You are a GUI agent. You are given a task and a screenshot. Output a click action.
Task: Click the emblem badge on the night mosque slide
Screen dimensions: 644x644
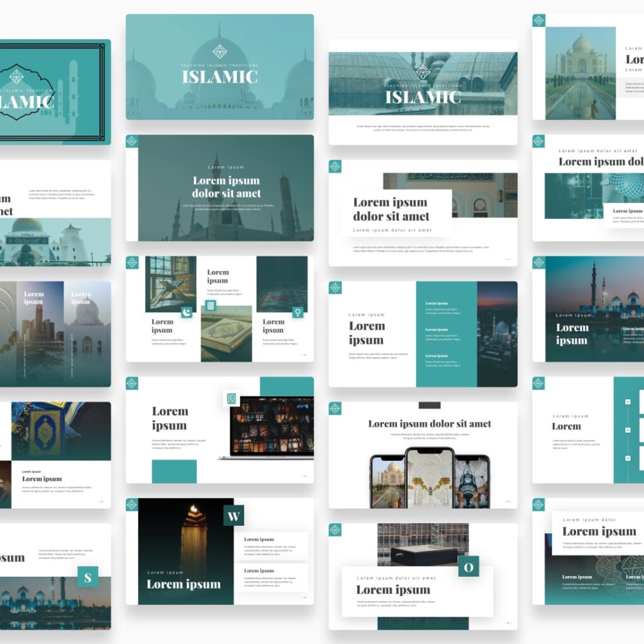click(336, 286)
